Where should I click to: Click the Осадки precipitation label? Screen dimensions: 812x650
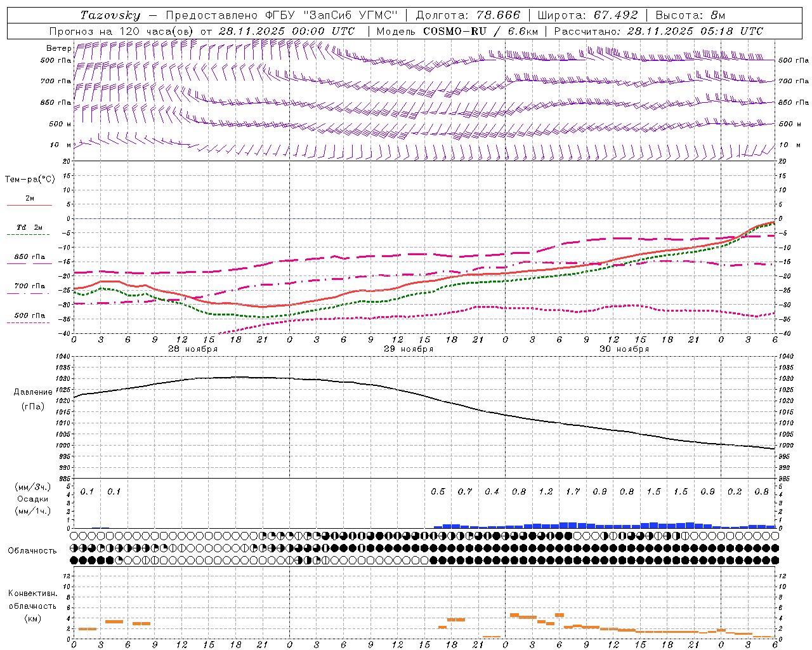coord(33,499)
